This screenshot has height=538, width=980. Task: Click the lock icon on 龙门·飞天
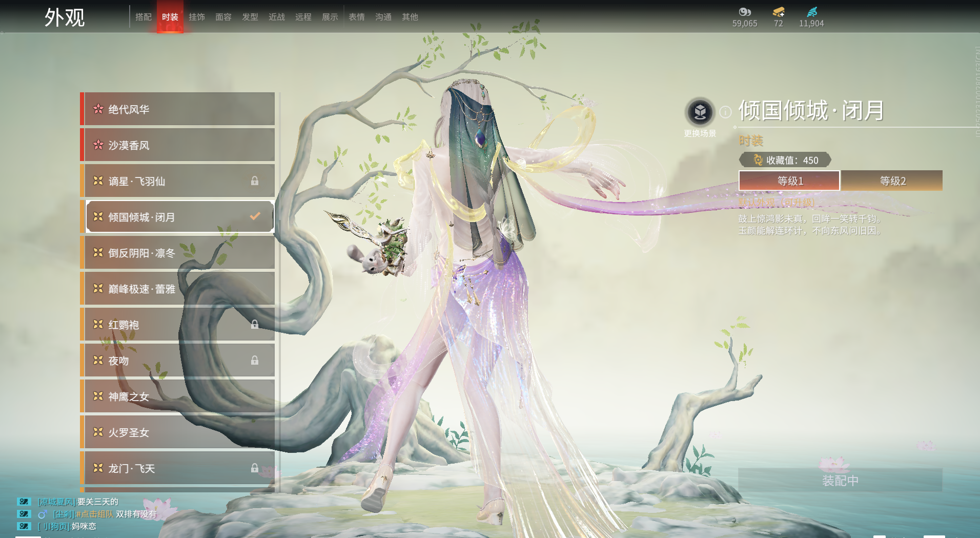pos(255,468)
